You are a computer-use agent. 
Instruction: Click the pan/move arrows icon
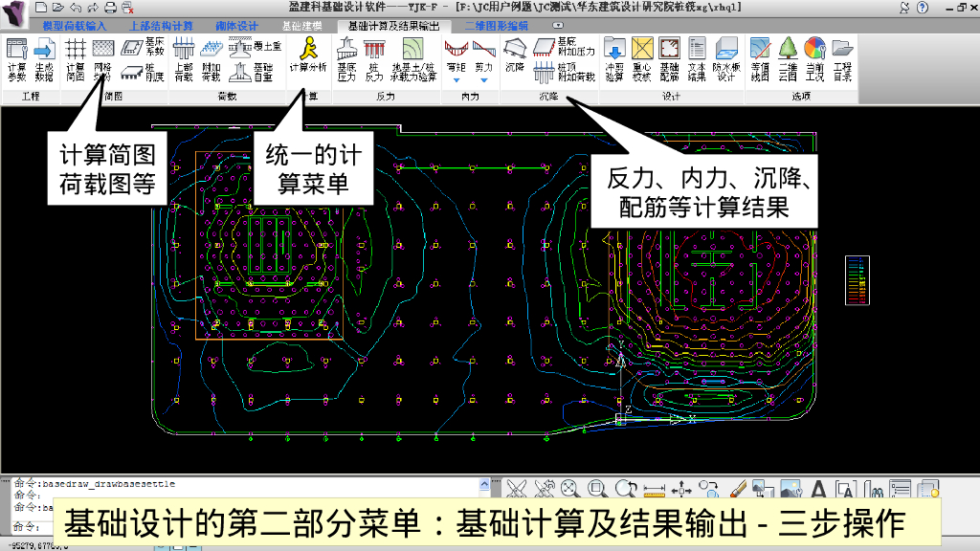point(680,489)
